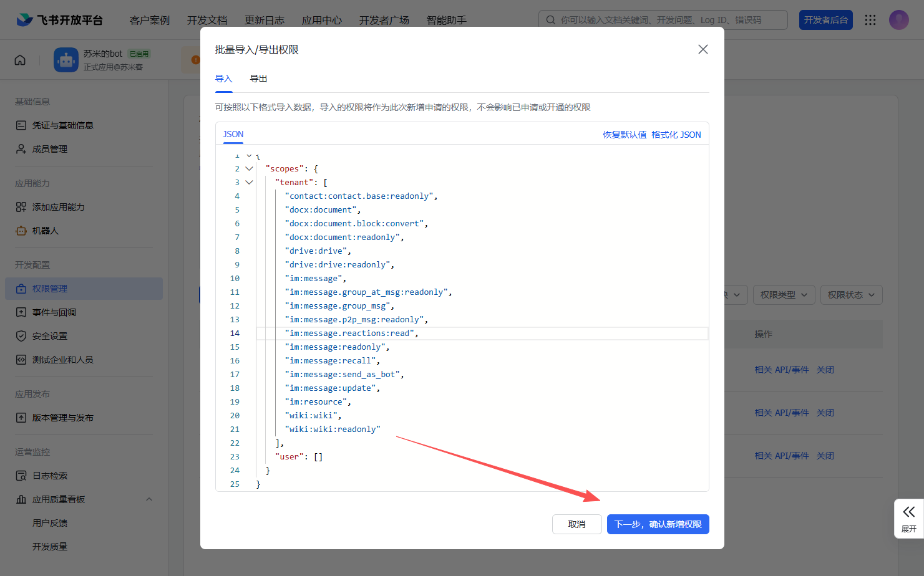The width and height of the screenshot is (924, 576).
Task: Open the 权限状态 filter dropdown
Action: [851, 295]
